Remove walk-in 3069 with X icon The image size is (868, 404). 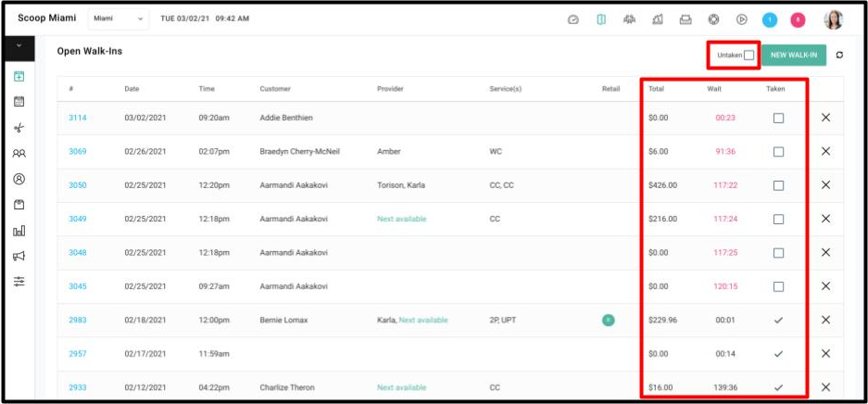click(x=825, y=151)
